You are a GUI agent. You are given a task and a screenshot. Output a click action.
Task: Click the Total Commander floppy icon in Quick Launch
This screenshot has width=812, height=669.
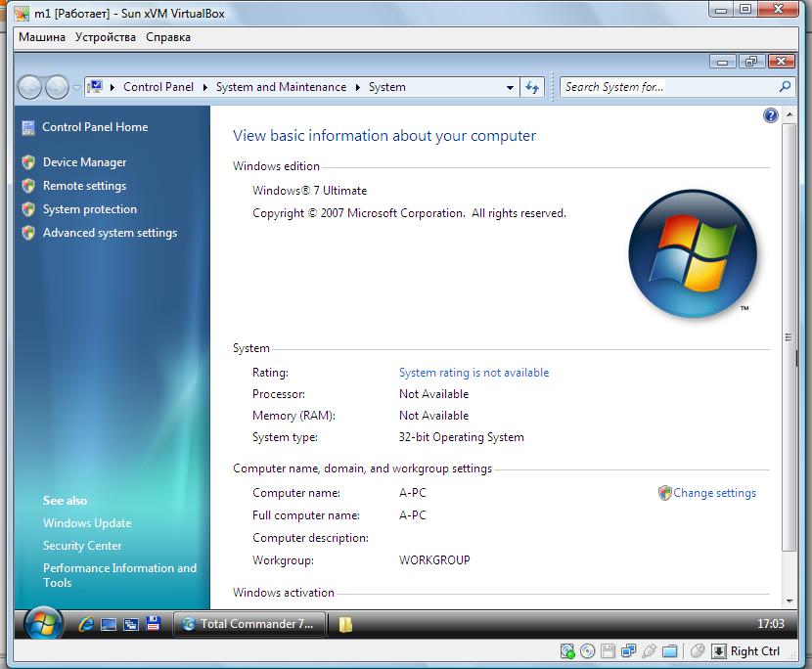[153, 624]
